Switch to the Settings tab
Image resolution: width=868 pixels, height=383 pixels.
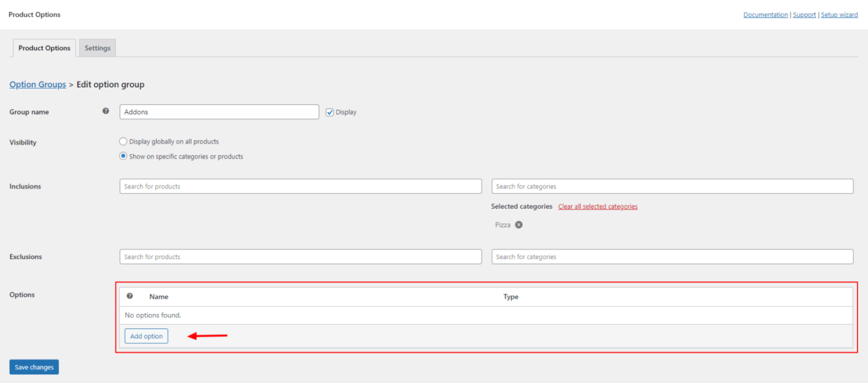pos(97,48)
